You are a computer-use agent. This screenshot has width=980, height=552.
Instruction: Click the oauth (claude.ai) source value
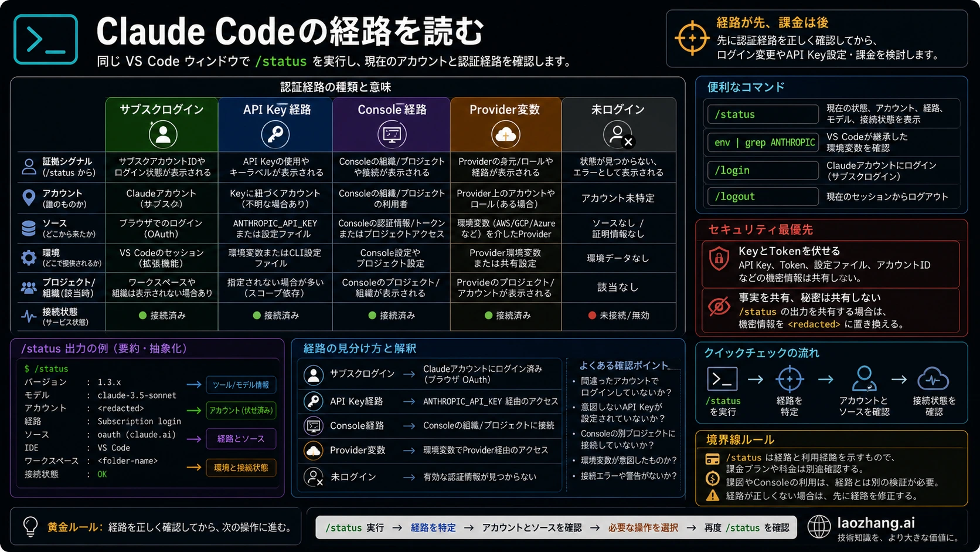pyautogui.click(x=137, y=435)
